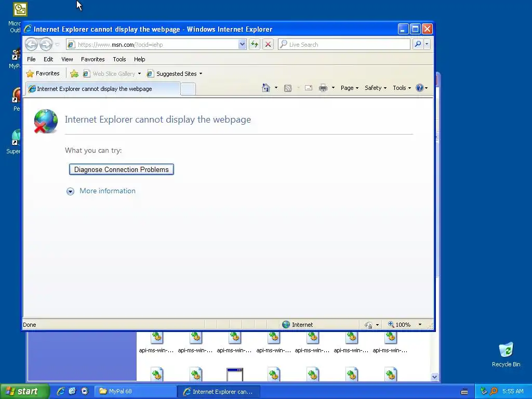Click the Read Mail envelope icon
This screenshot has width=532, height=399.
(x=309, y=88)
